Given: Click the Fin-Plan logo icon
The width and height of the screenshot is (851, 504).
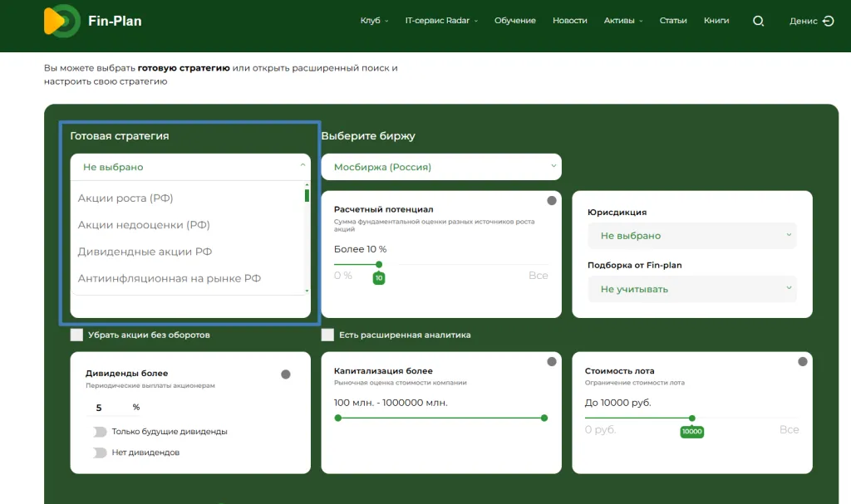Looking at the screenshot, I should click(61, 21).
